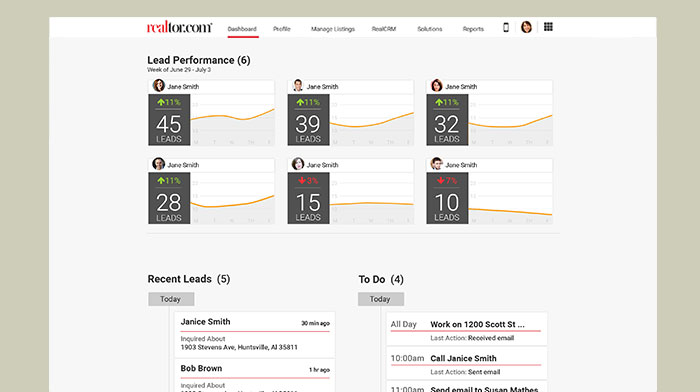Click agent avatar on the 15 leads card
The height and width of the screenshot is (392, 700).
click(298, 164)
